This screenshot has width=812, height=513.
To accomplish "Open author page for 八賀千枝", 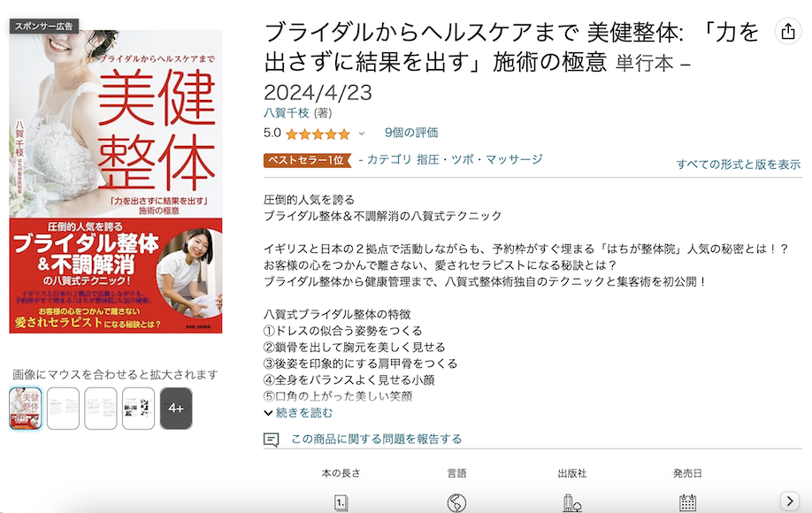I will pyautogui.click(x=287, y=113).
